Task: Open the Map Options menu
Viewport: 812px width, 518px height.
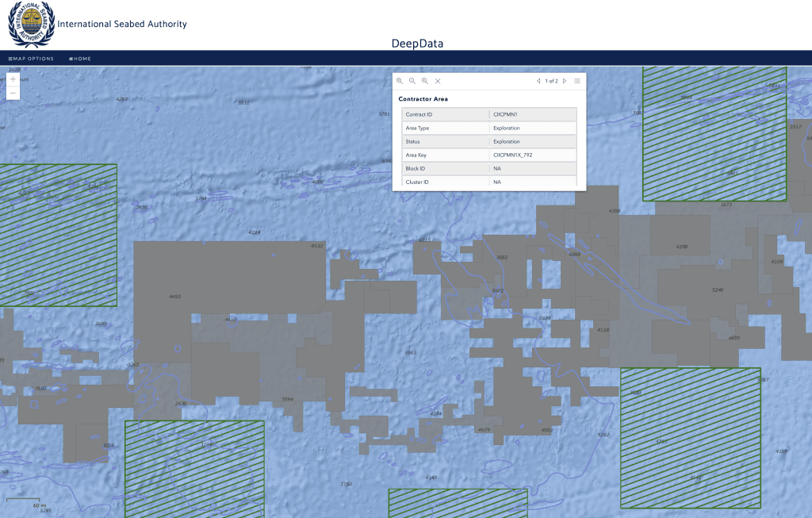Action: point(31,59)
